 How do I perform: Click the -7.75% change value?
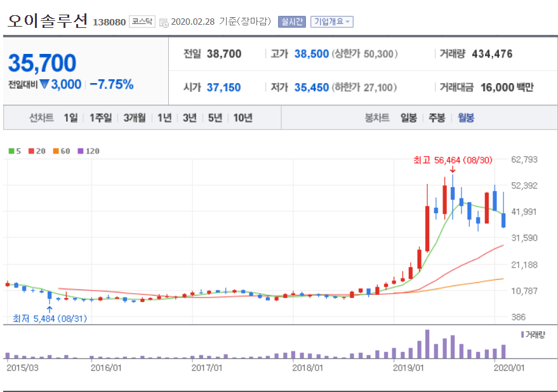coord(111,84)
